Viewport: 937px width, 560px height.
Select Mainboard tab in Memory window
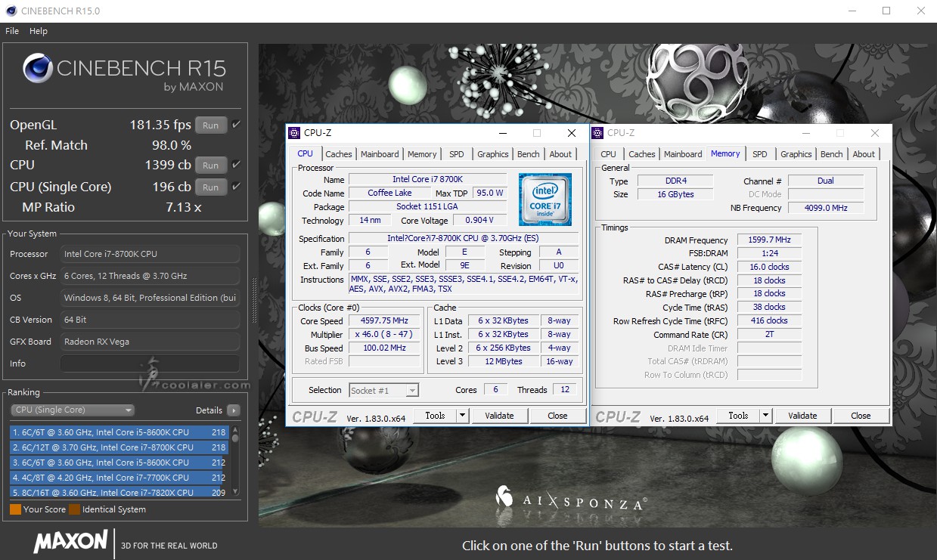click(683, 154)
